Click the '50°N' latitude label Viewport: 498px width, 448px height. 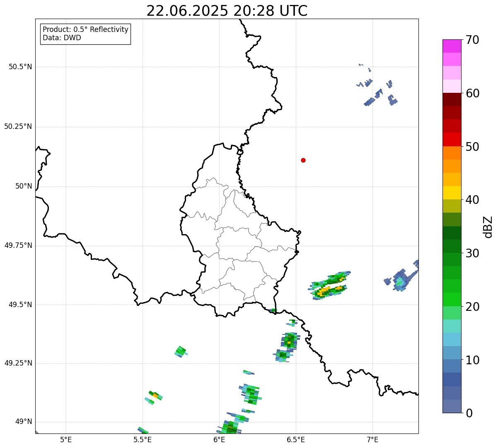[x=24, y=186]
